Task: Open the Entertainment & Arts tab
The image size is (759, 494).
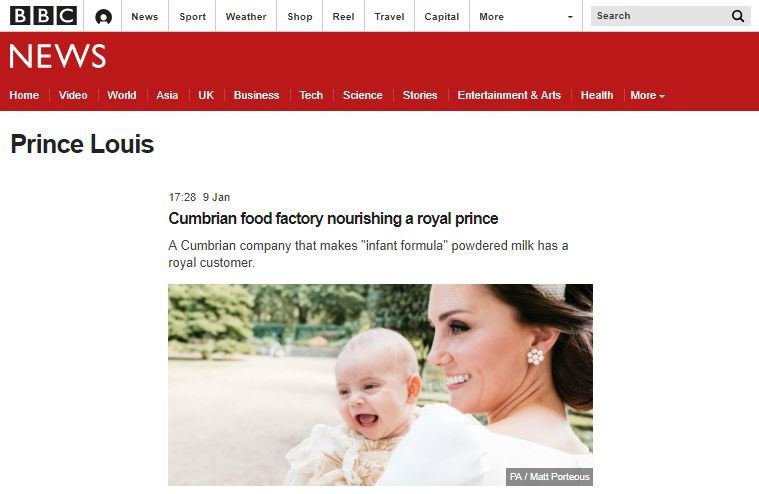Action: pyautogui.click(x=509, y=95)
